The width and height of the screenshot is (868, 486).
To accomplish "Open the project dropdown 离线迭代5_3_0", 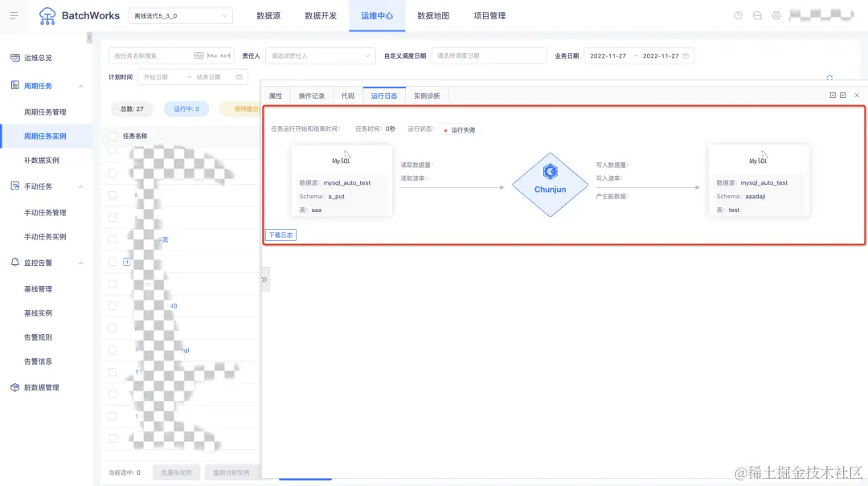I will pyautogui.click(x=181, y=16).
